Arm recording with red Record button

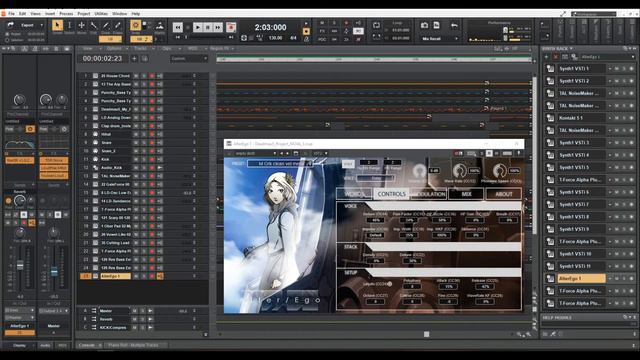pyautogui.click(x=231, y=27)
